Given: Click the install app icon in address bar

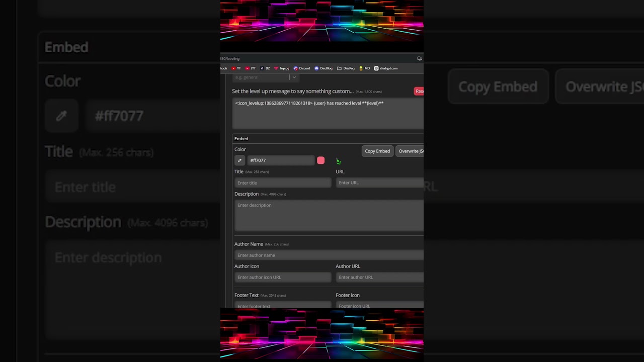Looking at the screenshot, I should click(420, 58).
